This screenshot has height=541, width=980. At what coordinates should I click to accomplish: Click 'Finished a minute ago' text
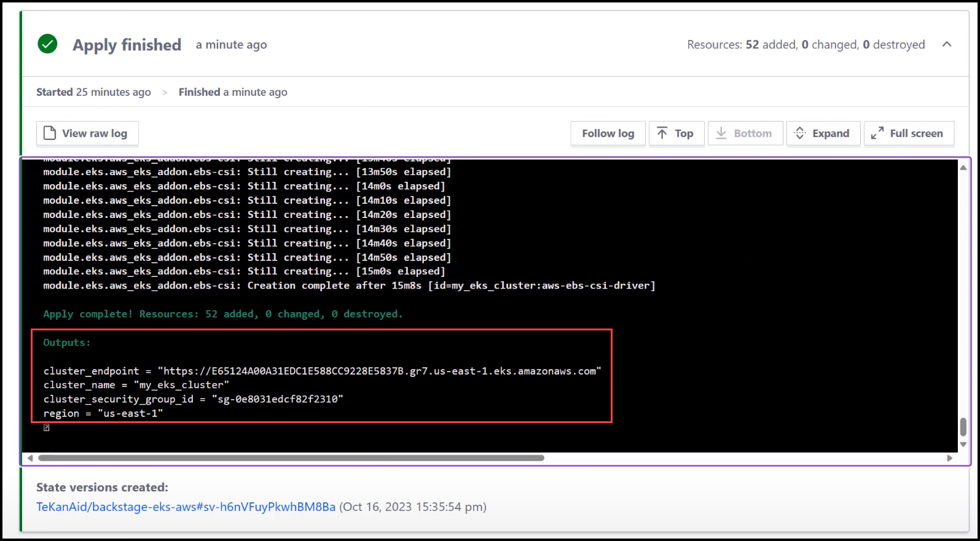click(233, 92)
